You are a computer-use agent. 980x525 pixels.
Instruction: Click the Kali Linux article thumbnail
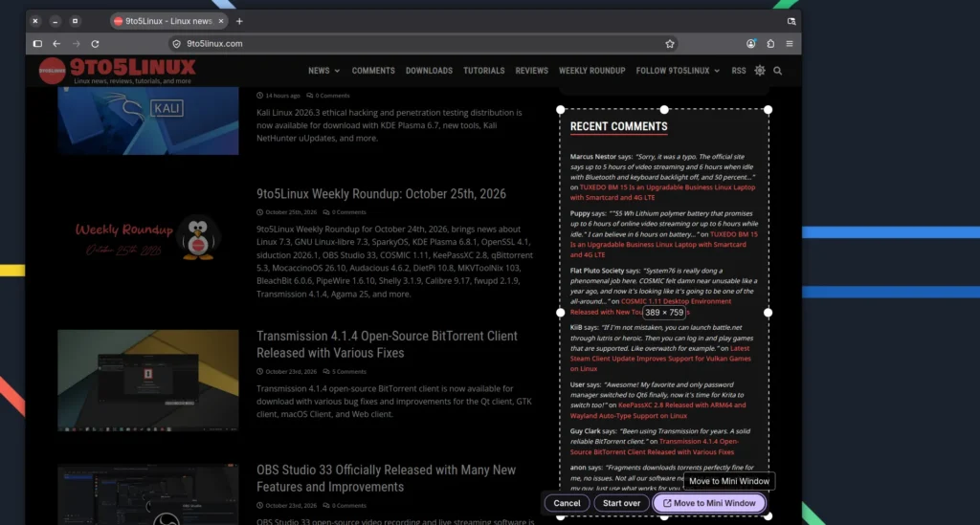(x=148, y=120)
